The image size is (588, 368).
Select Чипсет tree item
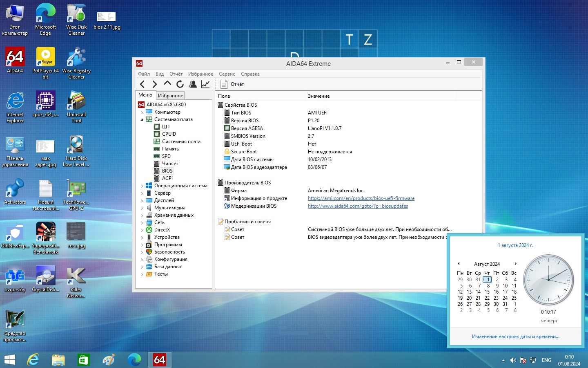[170, 164]
